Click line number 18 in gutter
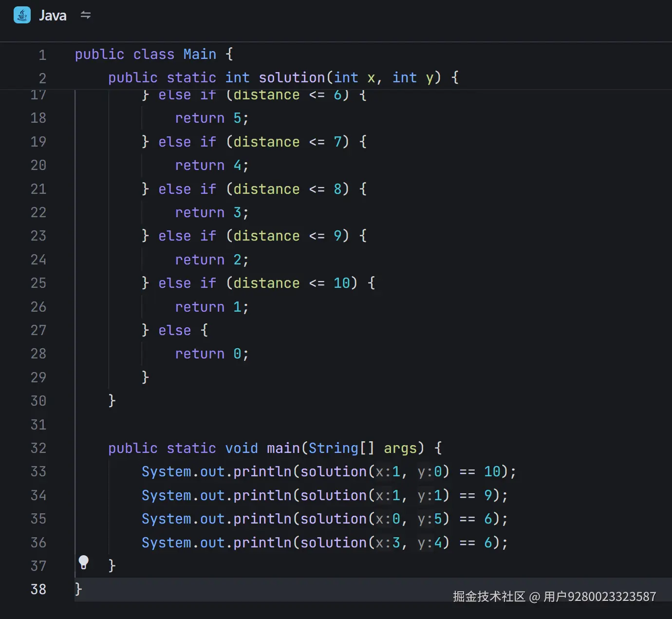Screen dimensions: 672x619 (x=38, y=118)
